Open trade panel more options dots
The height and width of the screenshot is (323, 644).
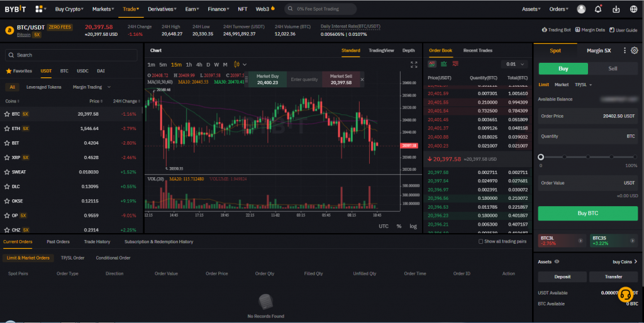625,50
